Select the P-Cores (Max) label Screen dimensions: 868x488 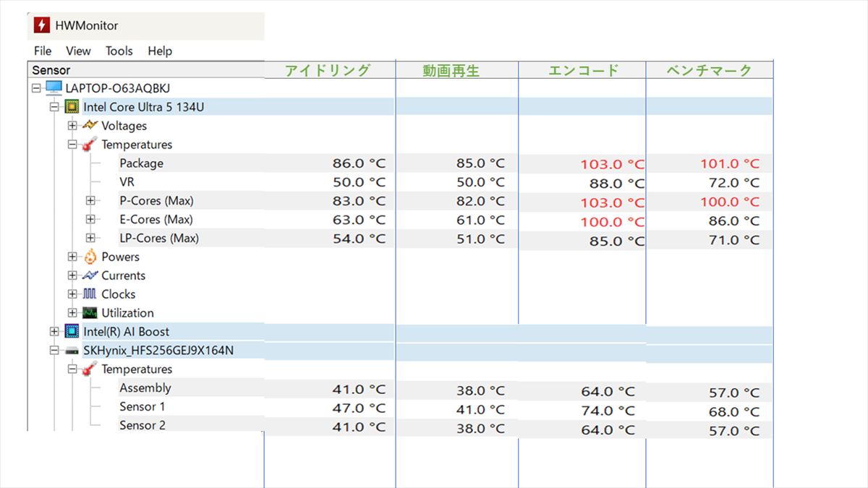[x=156, y=200]
